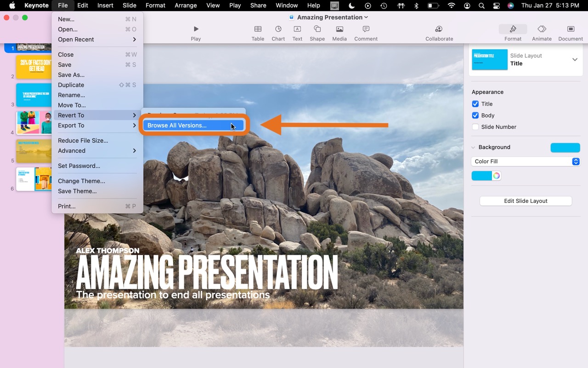
Task: Disable the Body checkbox
Action: coord(475,115)
